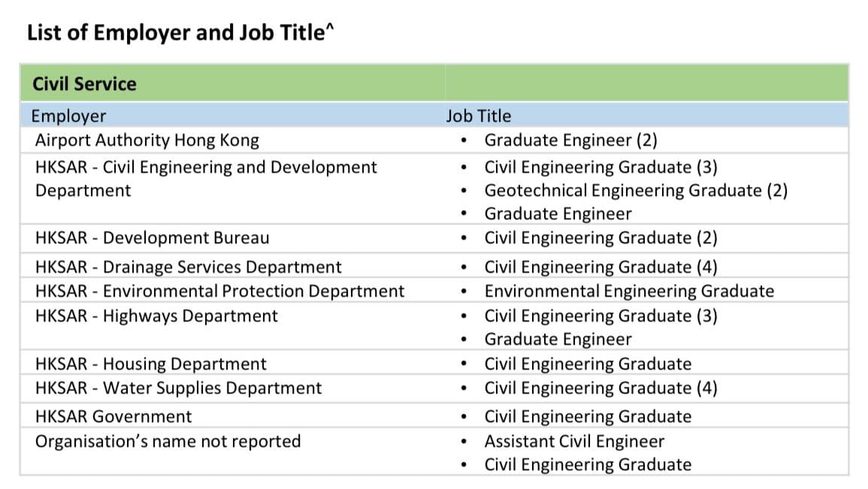Click the "Environmental Engineering Graduate" job title
868x489 pixels.
pyautogui.click(x=629, y=291)
